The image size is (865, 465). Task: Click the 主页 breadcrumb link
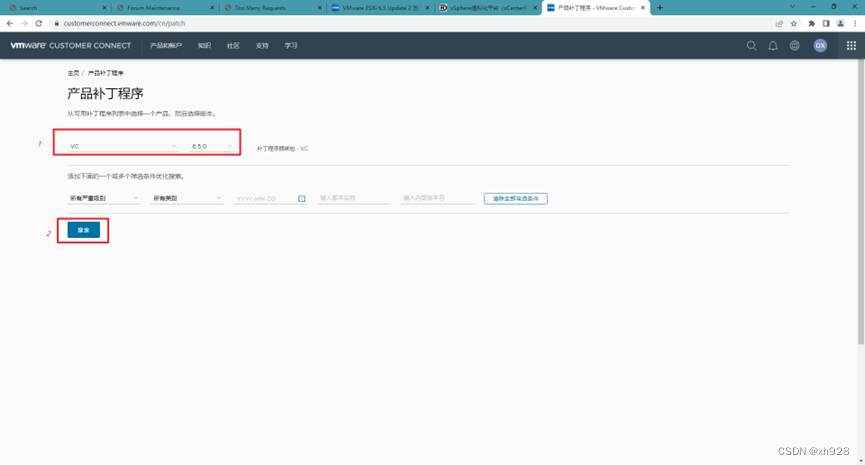tap(73, 73)
